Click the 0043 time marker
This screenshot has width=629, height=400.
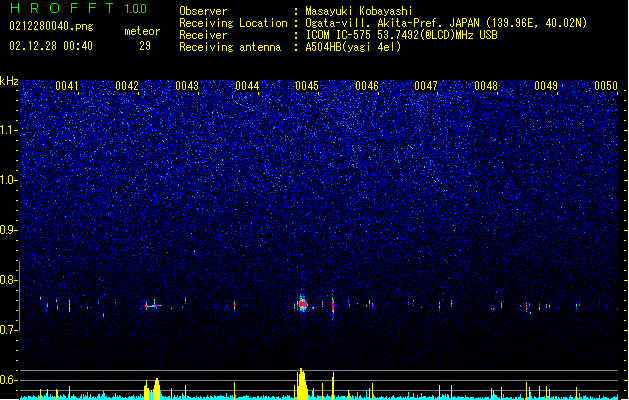187,86
